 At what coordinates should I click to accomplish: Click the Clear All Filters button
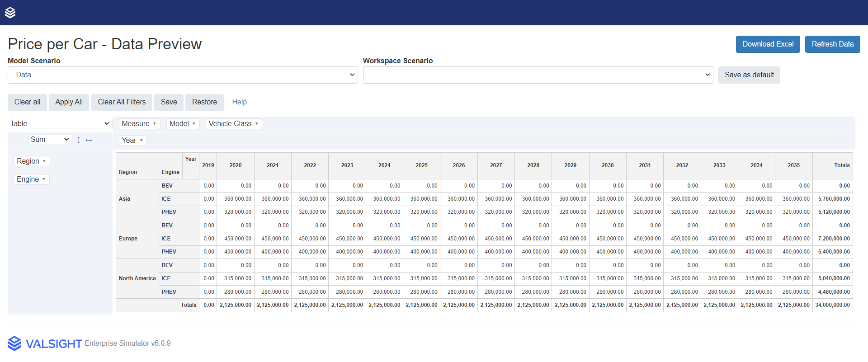122,102
